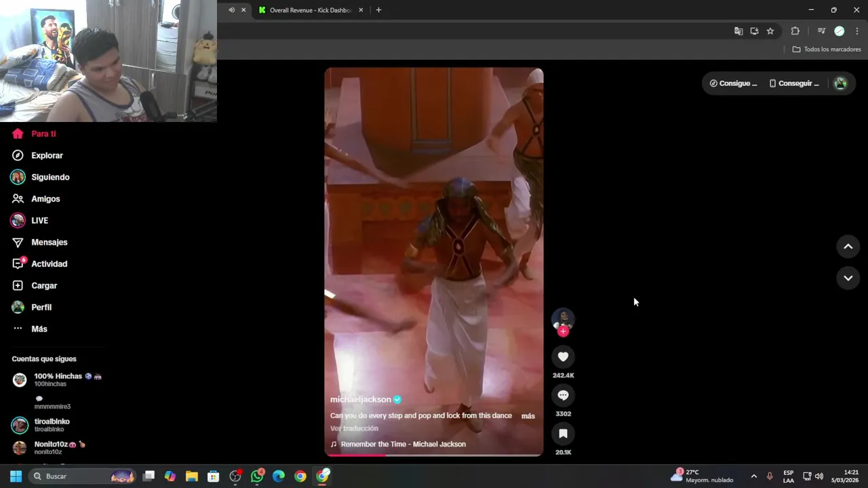
Task: Save the video with the bookmark icon
Action: point(563,434)
